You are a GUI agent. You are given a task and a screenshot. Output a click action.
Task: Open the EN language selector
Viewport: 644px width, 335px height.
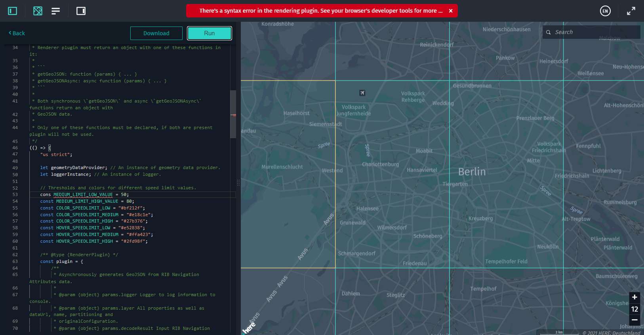click(605, 11)
